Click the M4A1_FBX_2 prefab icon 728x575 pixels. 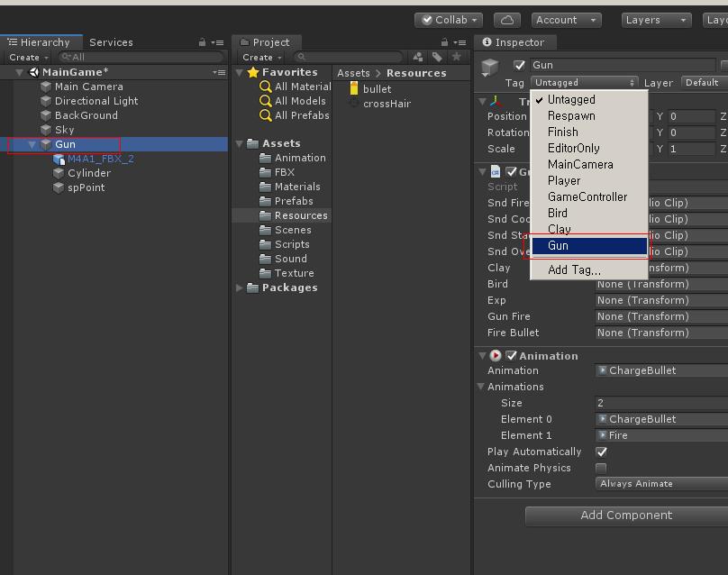(59, 160)
